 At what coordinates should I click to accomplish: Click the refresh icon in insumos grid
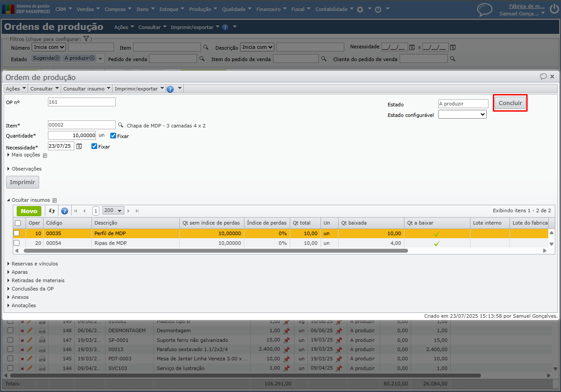(x=52, y=211)
